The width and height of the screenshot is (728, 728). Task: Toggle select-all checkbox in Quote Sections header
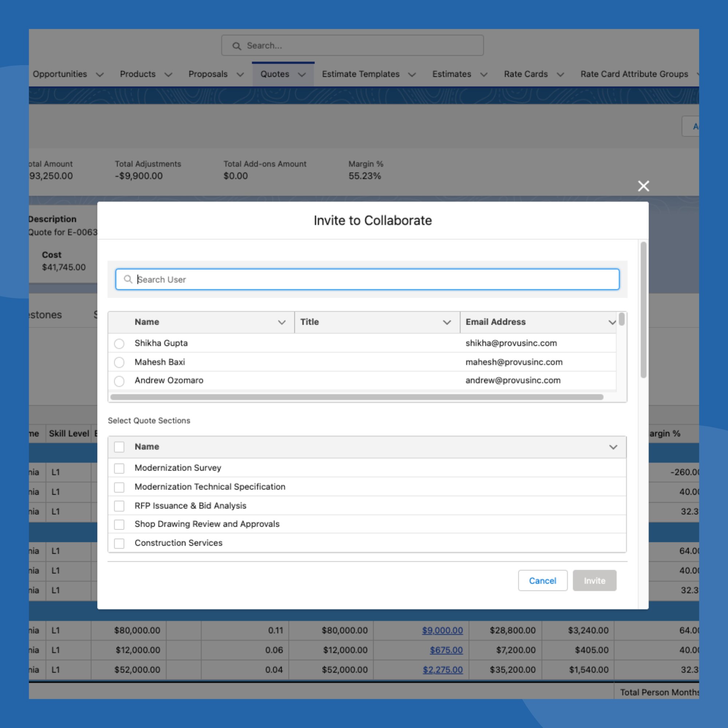tap(119, 447)
